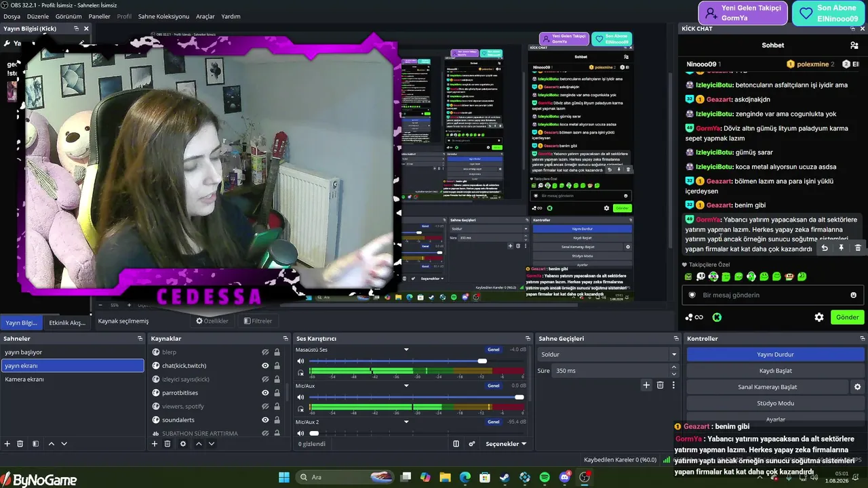Open the Dosya menu

[12, 16]
